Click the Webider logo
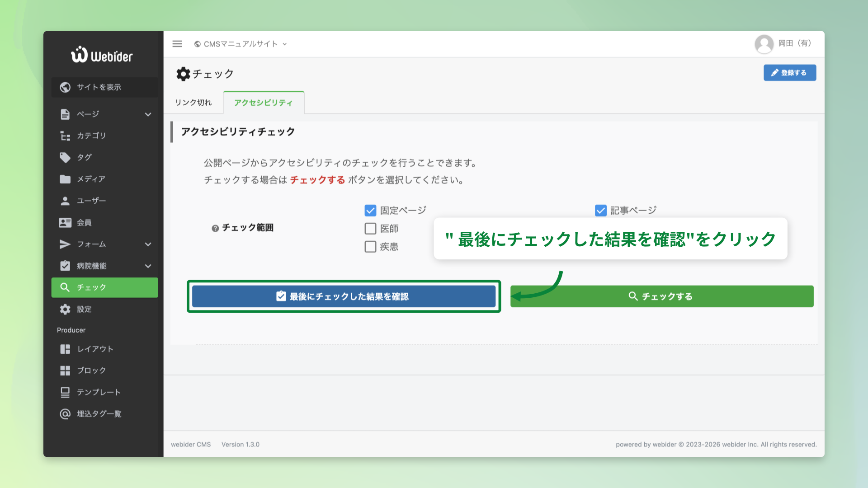Screen dimensions: 868x488 point(102,55)
